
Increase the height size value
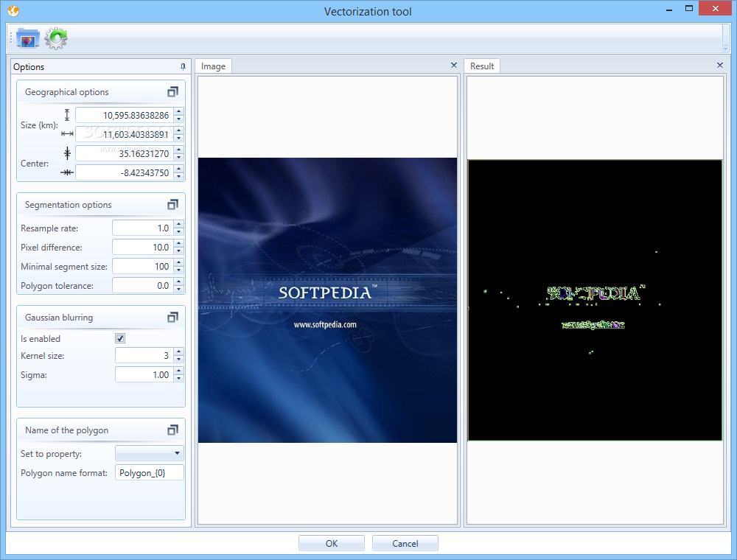point(178,111)
